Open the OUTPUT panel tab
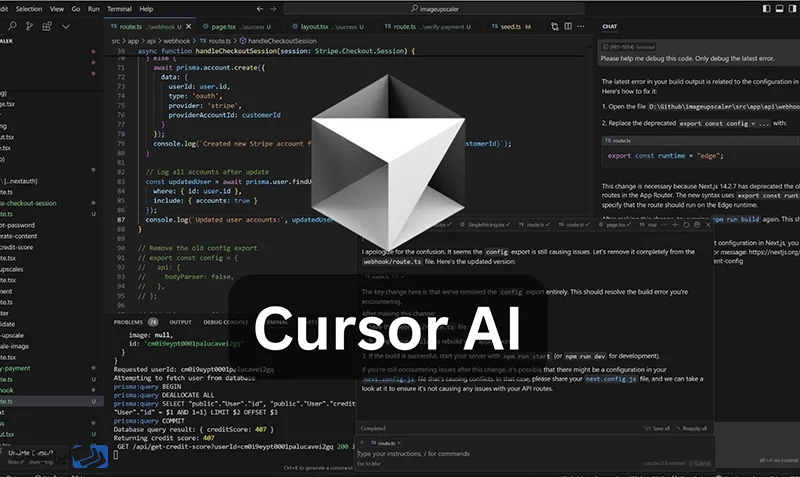The image size is (800, 477). 181,322
